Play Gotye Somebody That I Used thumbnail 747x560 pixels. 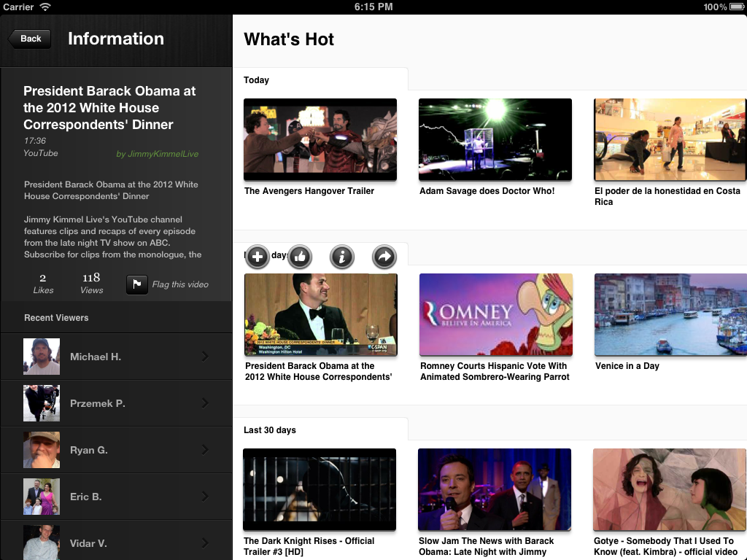coord(670,489)
